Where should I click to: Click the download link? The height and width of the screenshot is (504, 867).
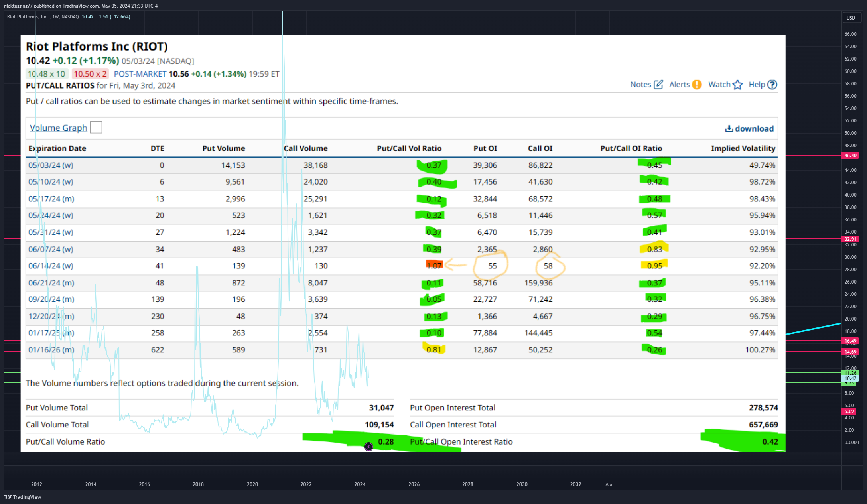754,128
